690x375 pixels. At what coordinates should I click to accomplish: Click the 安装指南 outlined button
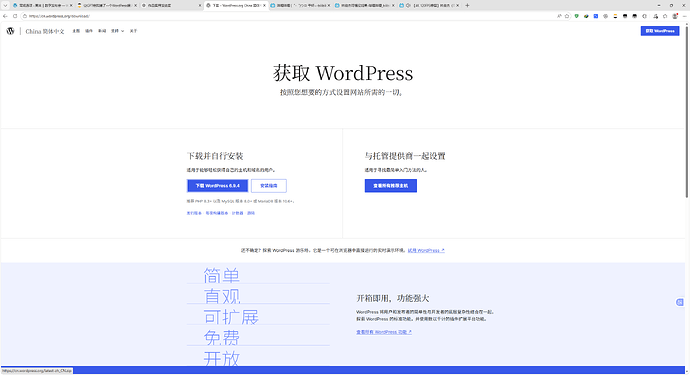tap(269, 186)
